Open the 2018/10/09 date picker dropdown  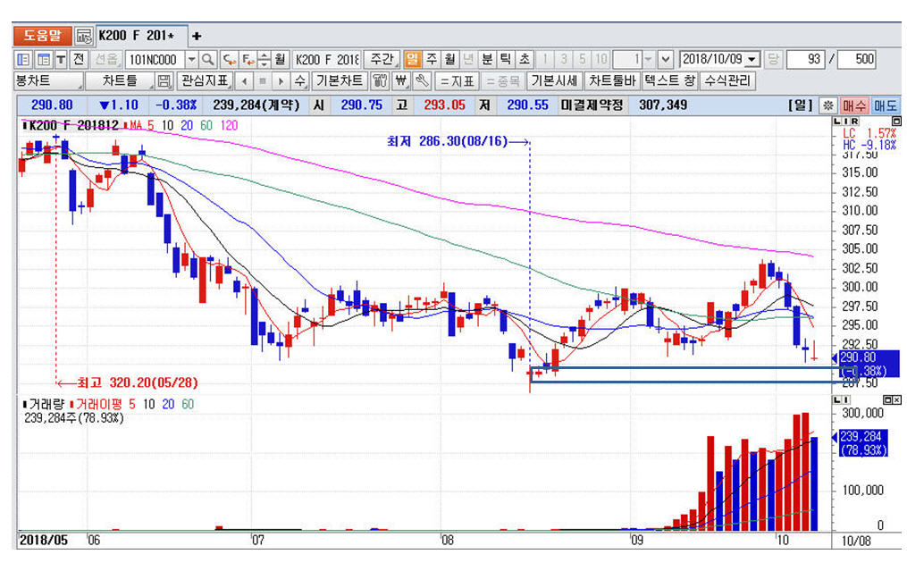click(x=752, y=60)
